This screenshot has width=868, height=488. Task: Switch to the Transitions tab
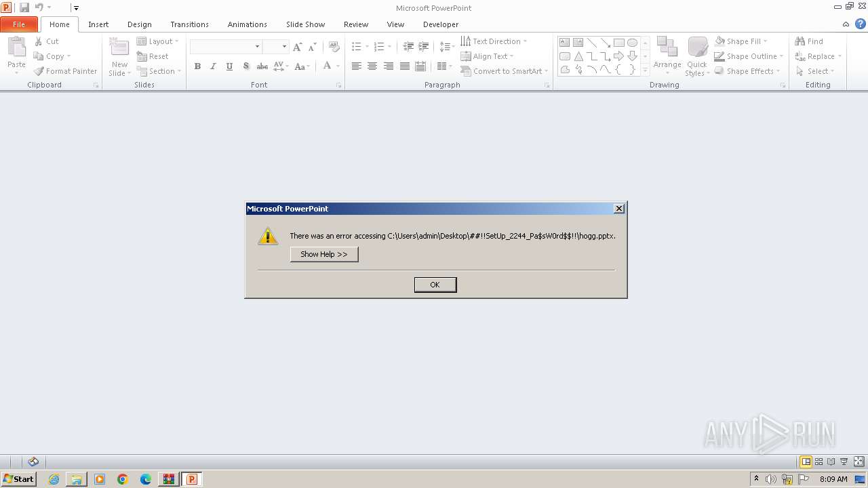point(189,24)
